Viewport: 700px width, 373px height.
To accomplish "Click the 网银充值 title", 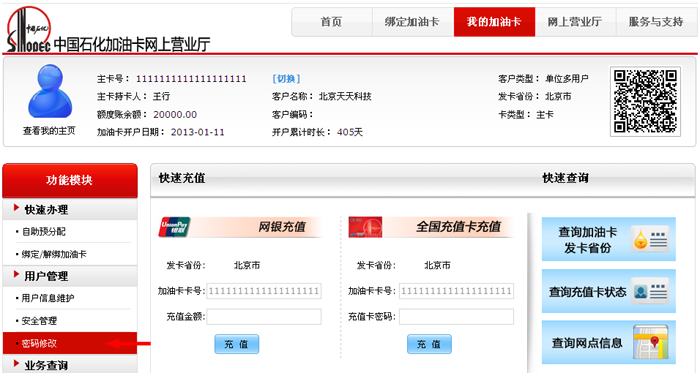I will (x=282, y=227).
